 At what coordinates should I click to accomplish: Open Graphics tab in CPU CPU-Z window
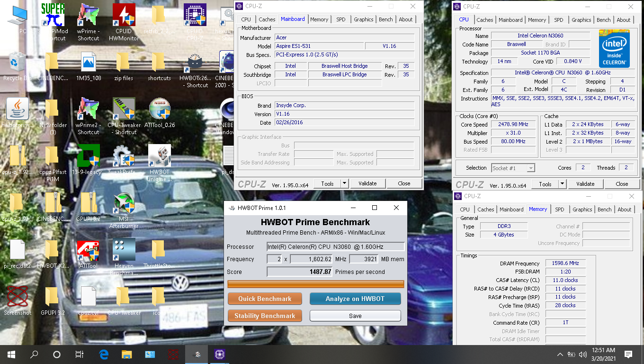[581, 20]
